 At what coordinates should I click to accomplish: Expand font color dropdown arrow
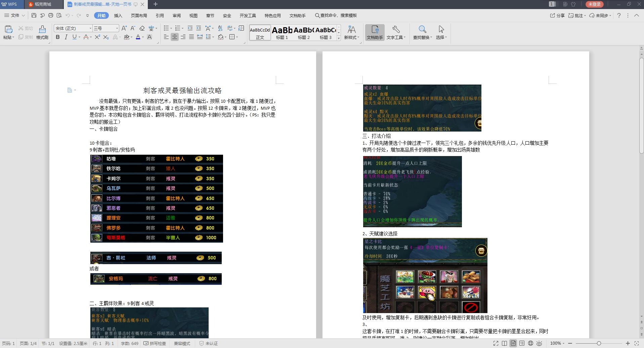[x=143, y=37]
